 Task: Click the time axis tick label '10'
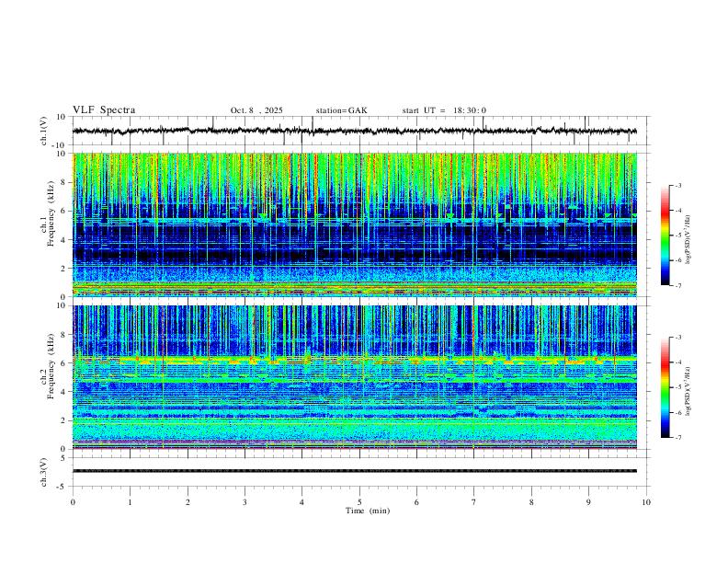click(x=646, y=502)
